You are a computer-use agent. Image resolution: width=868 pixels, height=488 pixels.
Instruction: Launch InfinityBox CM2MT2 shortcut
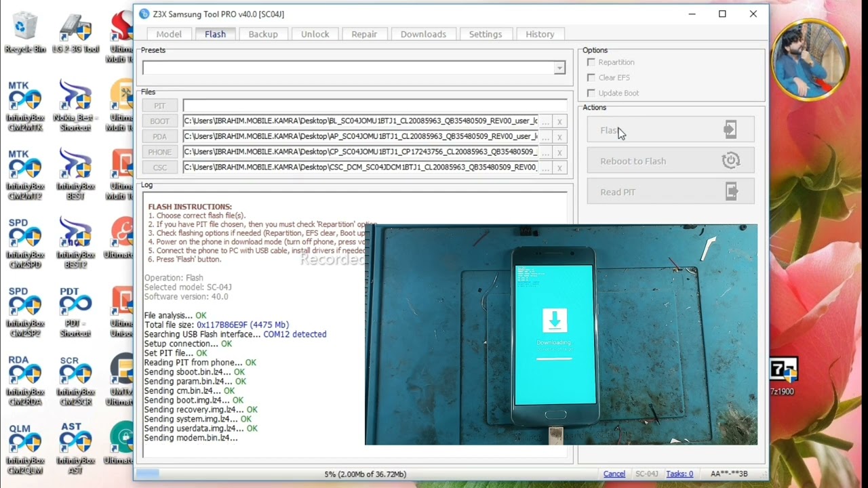[24, 175]
